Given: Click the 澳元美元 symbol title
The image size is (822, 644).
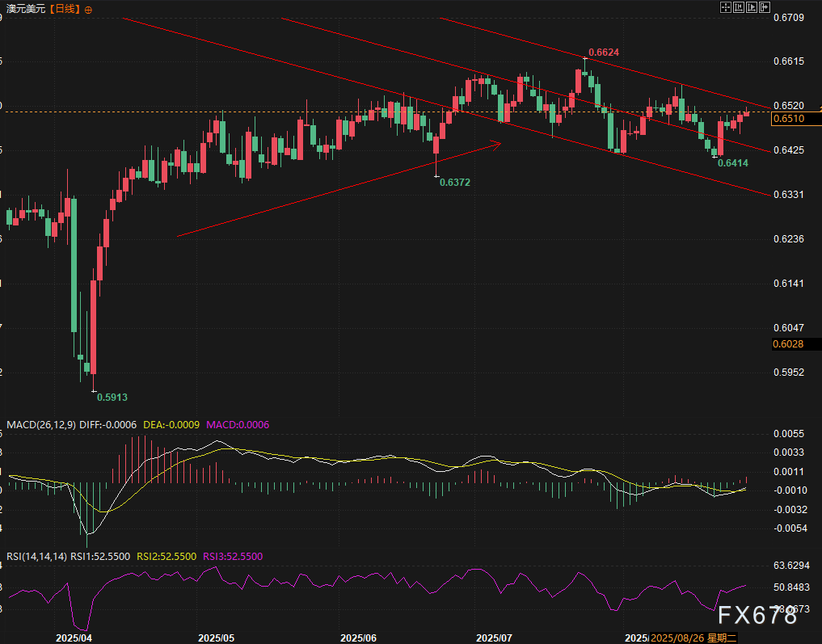Looking at the screenshot, I should coord(26,10).
